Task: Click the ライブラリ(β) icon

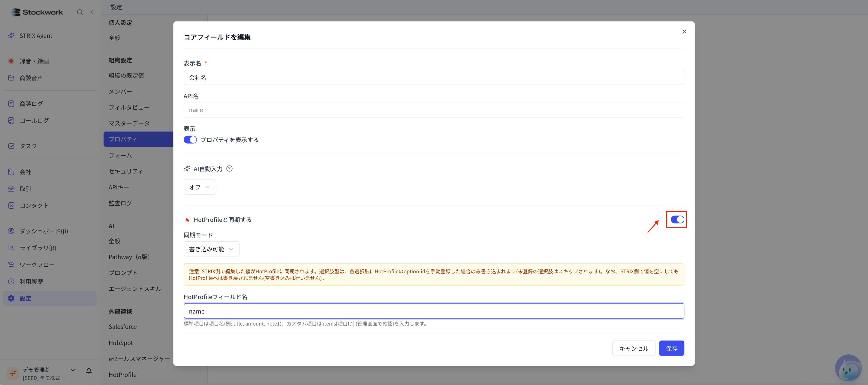Action: click(11, 248)
